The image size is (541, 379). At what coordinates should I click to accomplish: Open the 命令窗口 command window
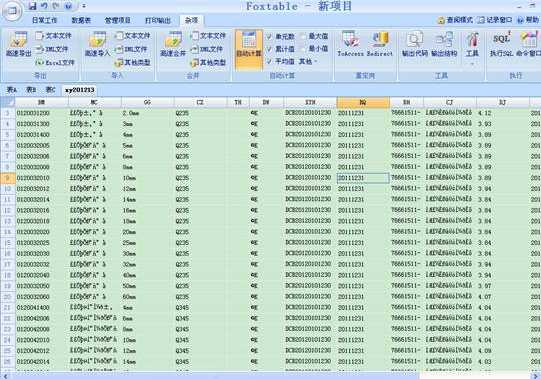point(529,44)
